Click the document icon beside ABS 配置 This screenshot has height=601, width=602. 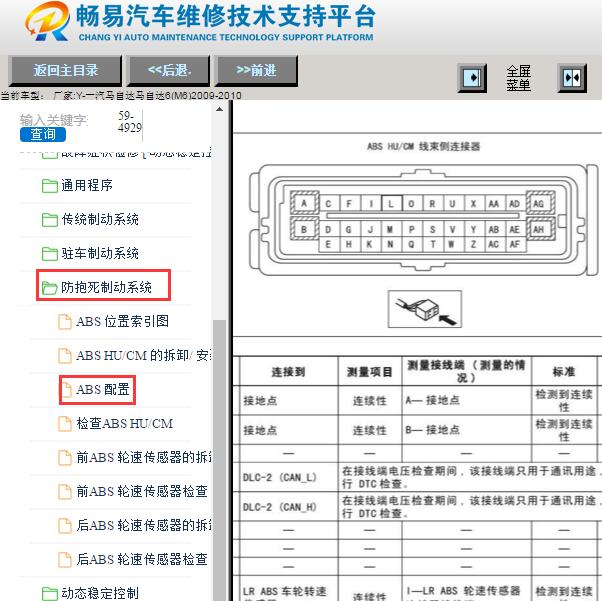[x=67, y=390]
